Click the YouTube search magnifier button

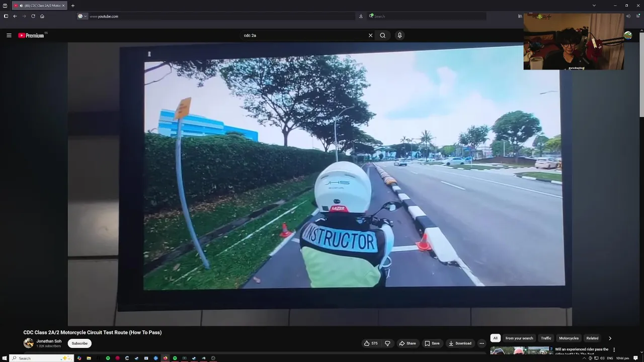(x=383, y=35)
